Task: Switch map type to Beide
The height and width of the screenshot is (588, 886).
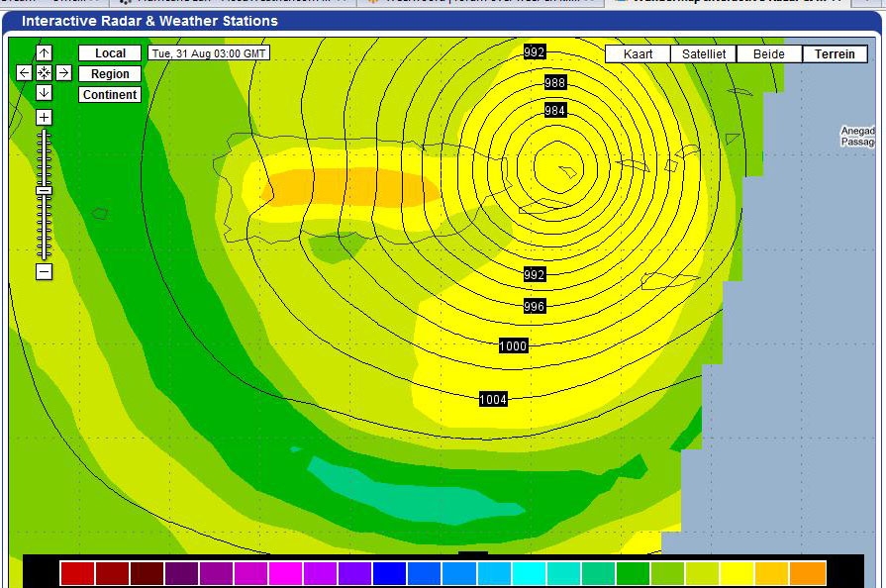Action: point(769,54)
